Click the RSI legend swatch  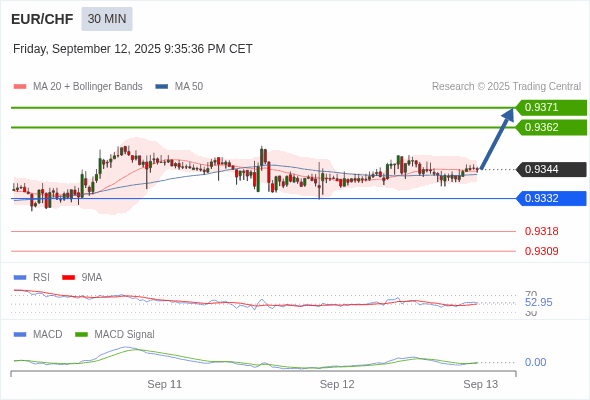tap(20, 278)
